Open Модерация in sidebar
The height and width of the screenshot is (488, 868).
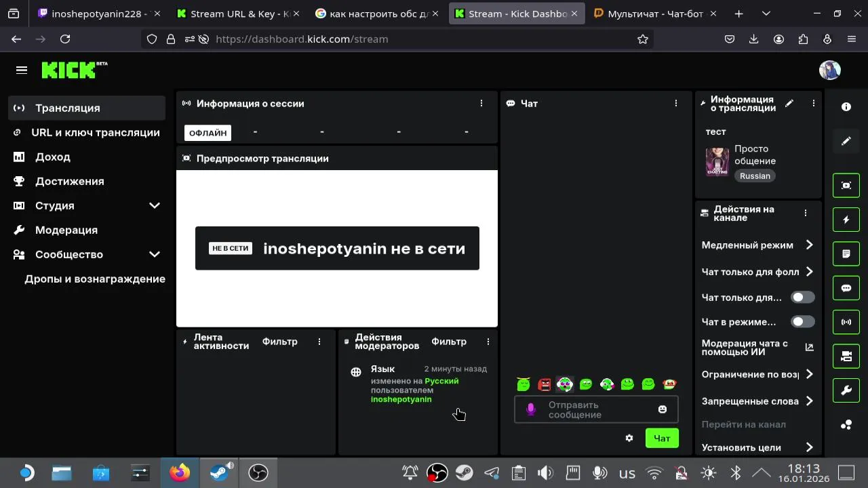[x=87, y=230]
